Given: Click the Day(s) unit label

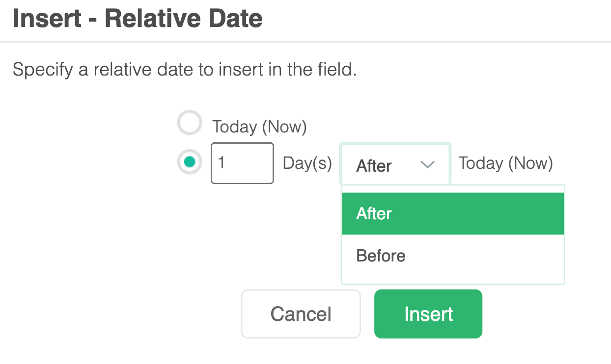Looking at the screenshot, I should 307,163.
